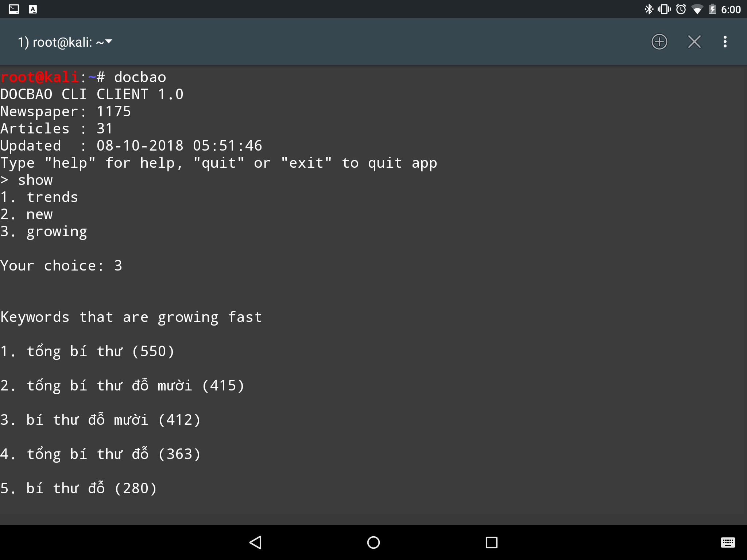Tap the 'tổng bí thư (550)' keyword line
The image size is (747, 560).
coord(88,351)
